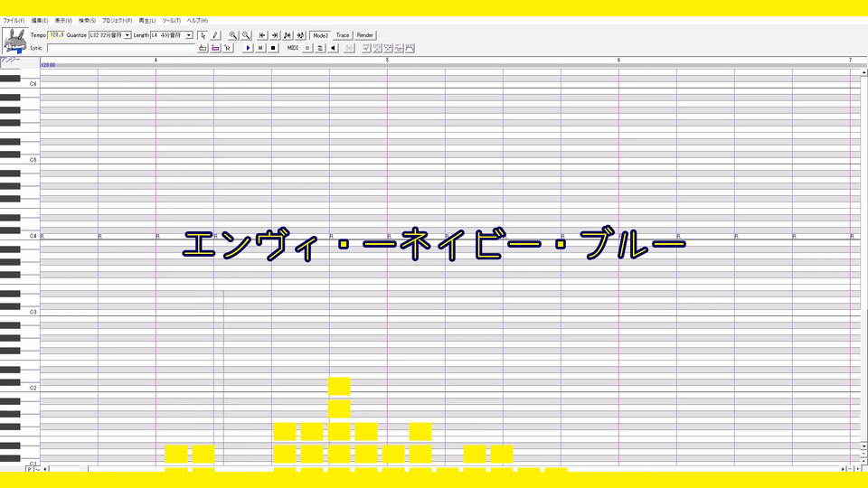868x488 pixels.
Task: Jump to the start with left-bar arrow icon
Action: pyautogui.click(x=262, y=35)
